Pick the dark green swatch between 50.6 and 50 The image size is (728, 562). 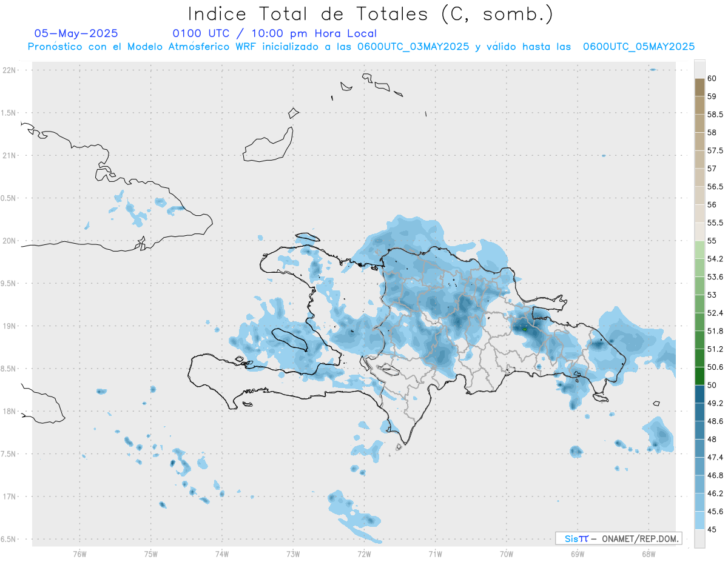[699, 376]
